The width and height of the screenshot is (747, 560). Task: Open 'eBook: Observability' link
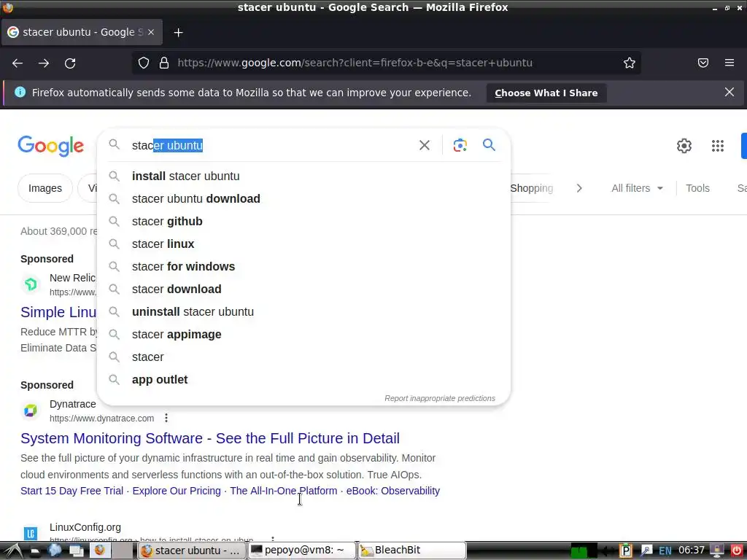pyautogui.click(x=393, y=491)
